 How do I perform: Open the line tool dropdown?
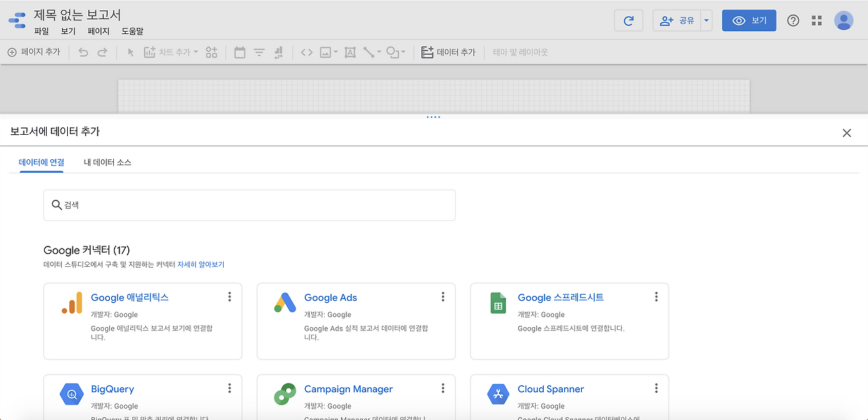coord(372,52)
